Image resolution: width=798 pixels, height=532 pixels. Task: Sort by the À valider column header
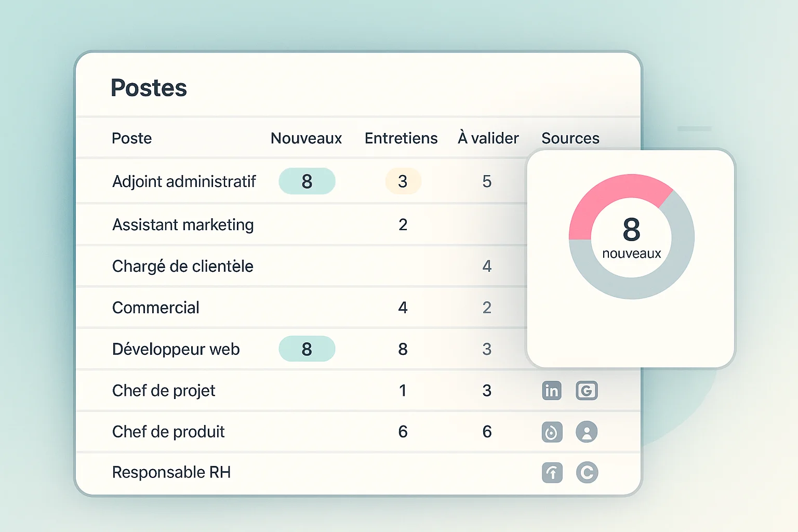coord(488,138)
